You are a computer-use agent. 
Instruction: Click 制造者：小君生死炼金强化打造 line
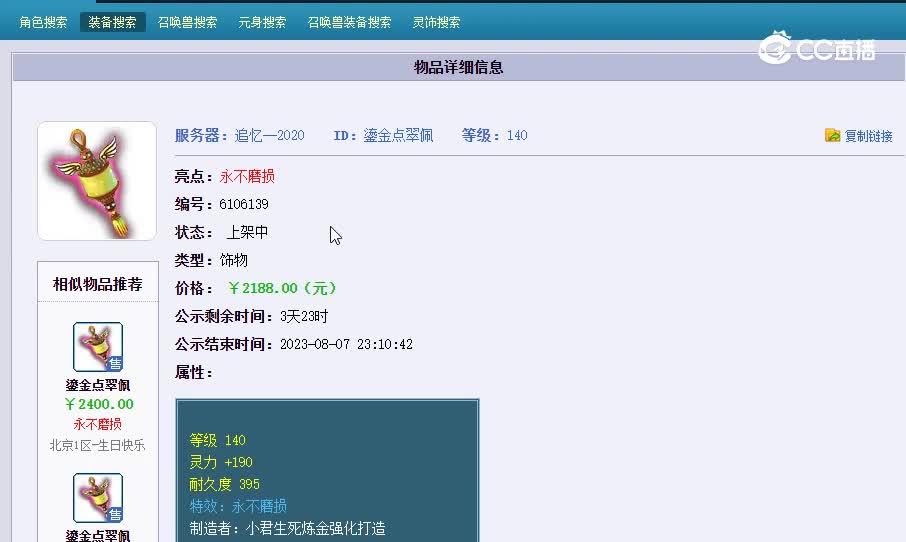tap(287, 528)
